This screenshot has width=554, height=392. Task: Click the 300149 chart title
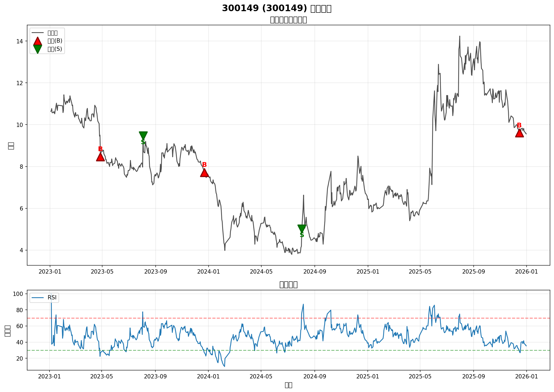point(277,9)
